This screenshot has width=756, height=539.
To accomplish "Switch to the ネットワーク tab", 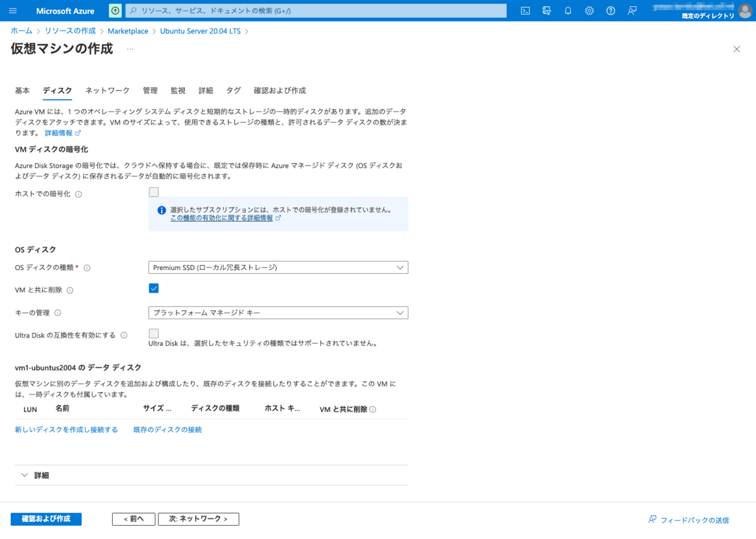I will tap(108, 91).
